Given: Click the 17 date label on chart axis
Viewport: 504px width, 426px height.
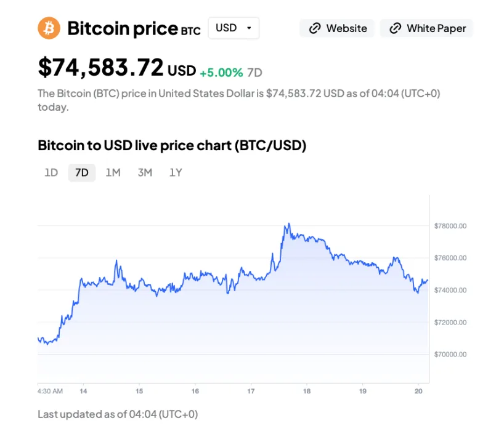Looking at the screenshot, I should tap(251, 391).
